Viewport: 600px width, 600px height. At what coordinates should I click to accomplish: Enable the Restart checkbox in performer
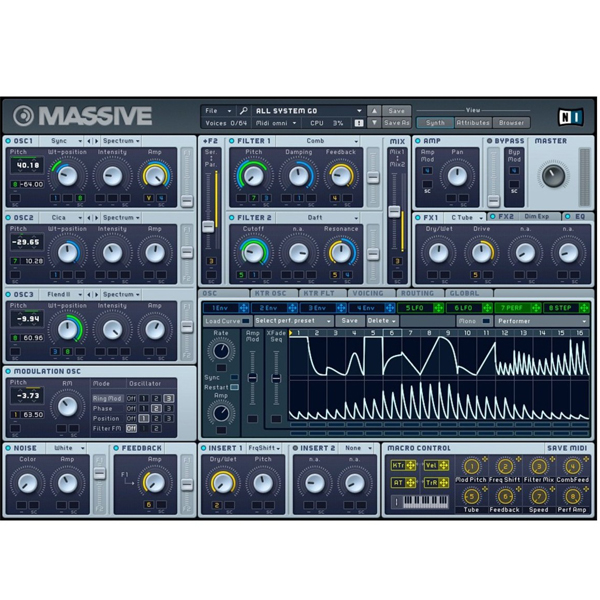pyautogui.click(x=234, y=387)
